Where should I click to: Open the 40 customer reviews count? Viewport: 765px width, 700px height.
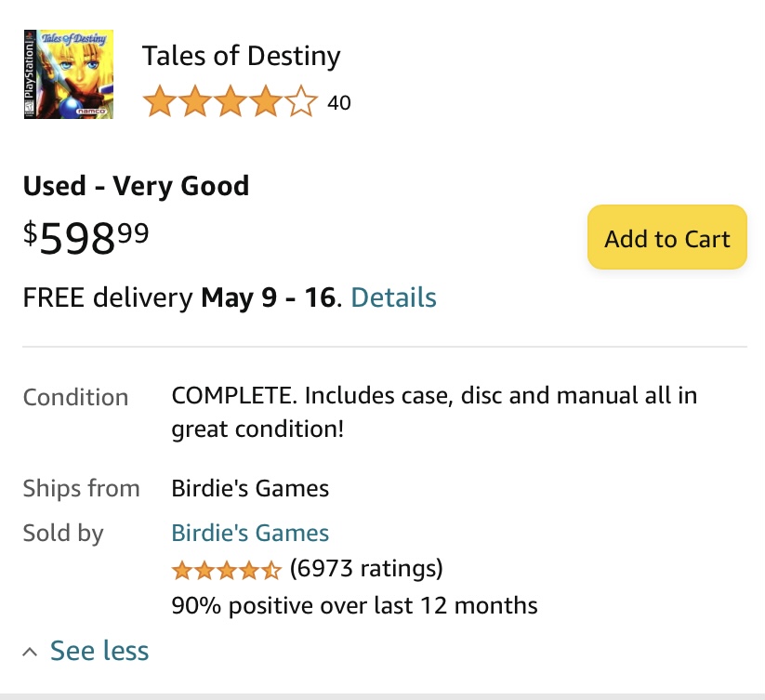pyautogui.click(x=339, y=103)
